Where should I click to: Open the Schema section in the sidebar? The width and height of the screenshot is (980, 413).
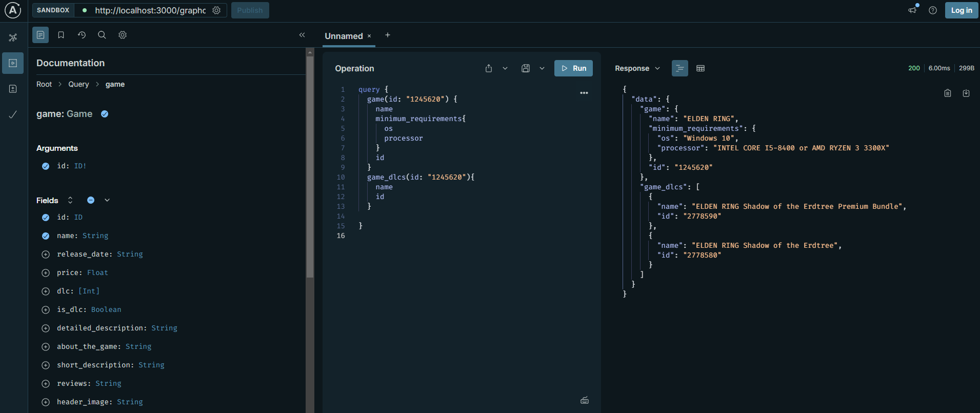13,37
